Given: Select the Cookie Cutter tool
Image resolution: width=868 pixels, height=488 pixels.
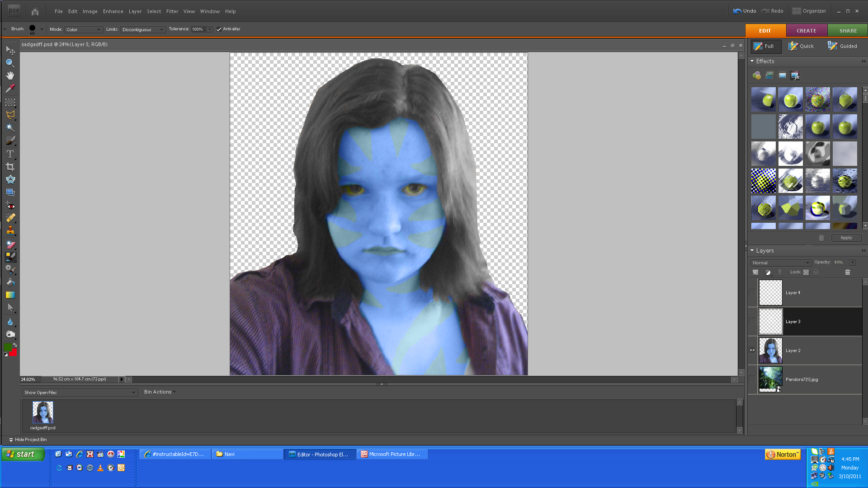Looking at the screenshot, I should (x=10, y=179).
